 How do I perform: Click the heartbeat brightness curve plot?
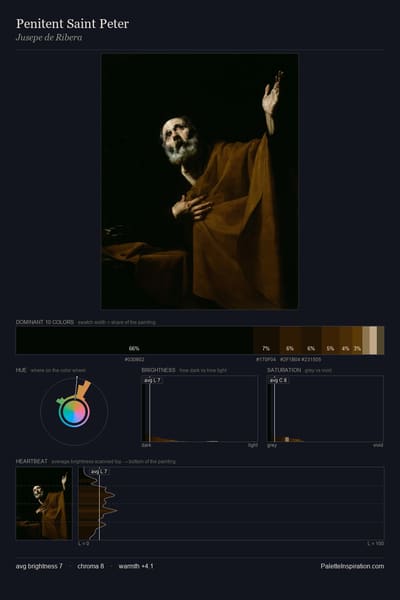coord(231,503)
